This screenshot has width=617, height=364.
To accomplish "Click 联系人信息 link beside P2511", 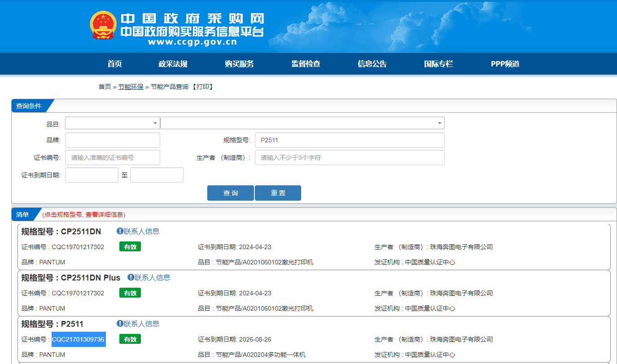I will point(141,324).
